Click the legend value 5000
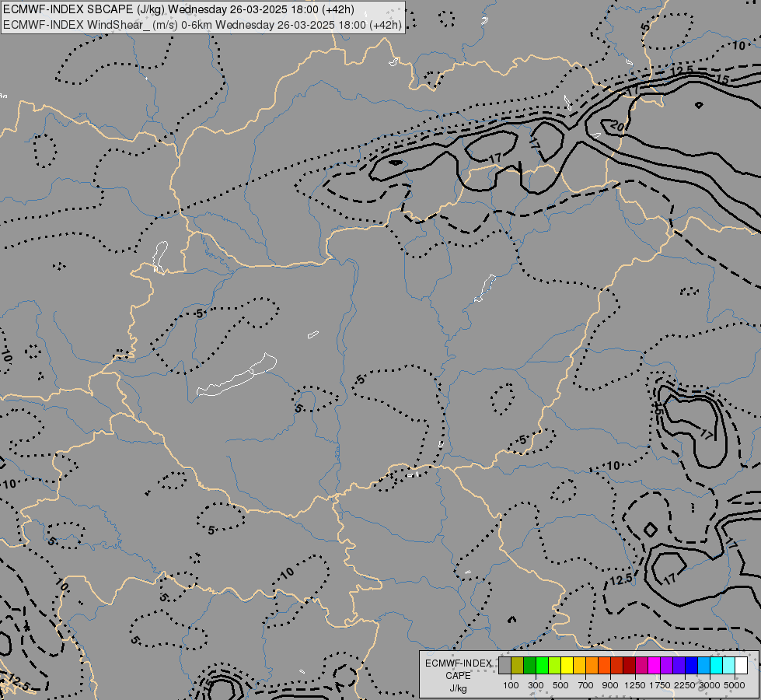 (x=735, y=685)
